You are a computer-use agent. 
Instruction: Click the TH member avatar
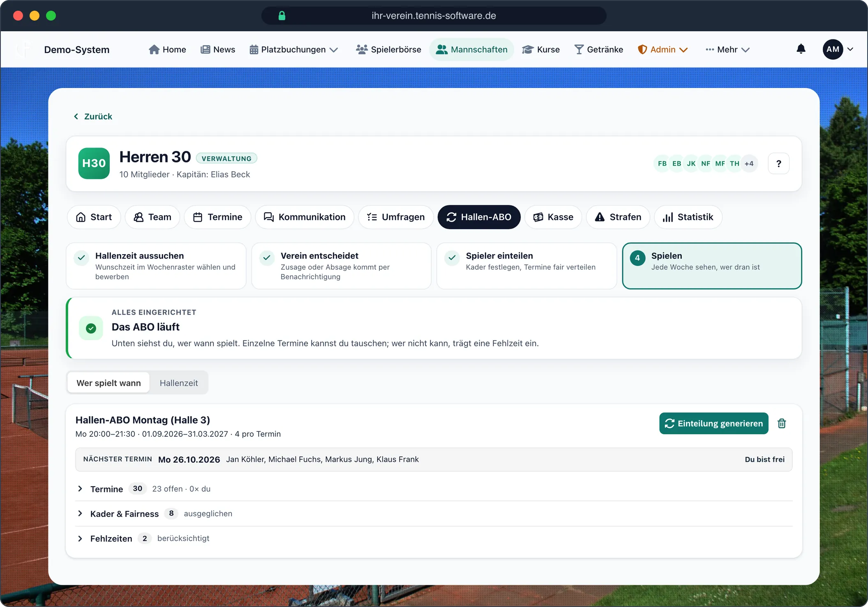pyautogui.click(x=734, y=164)
